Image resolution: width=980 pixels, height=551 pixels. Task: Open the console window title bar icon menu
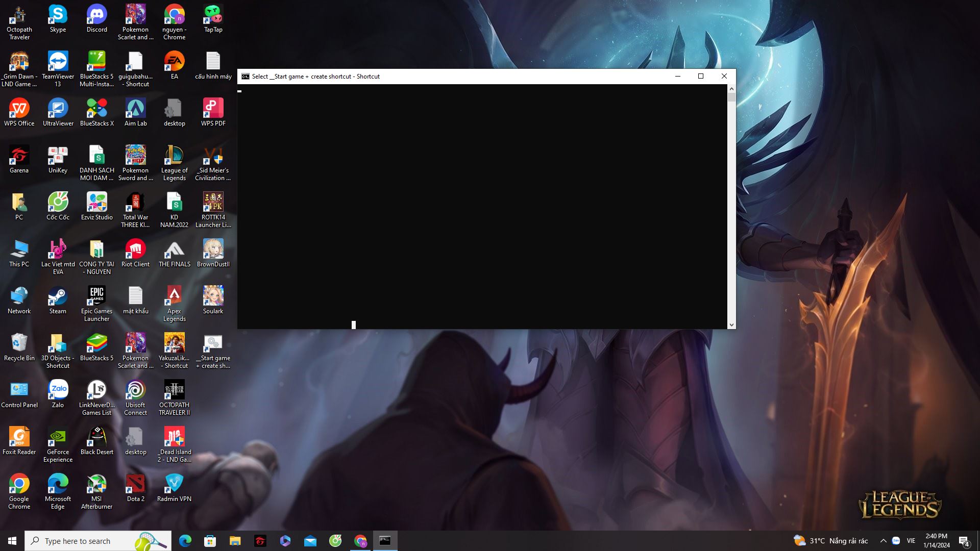tap(246, 77)
